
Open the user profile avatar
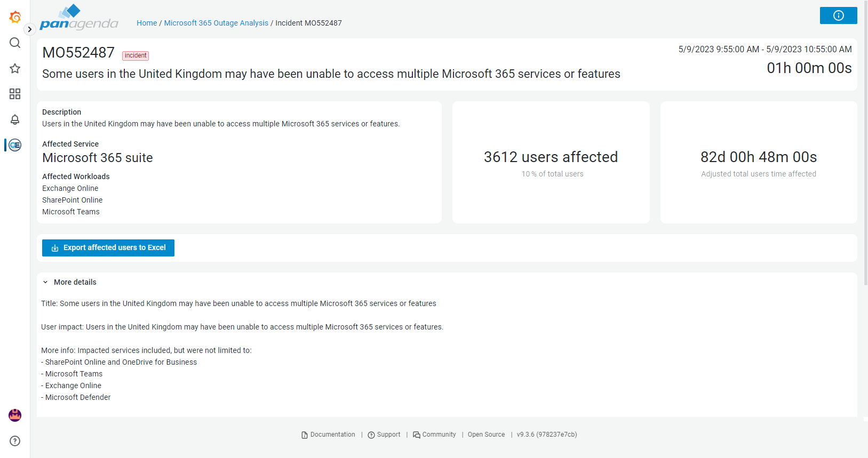15,415
